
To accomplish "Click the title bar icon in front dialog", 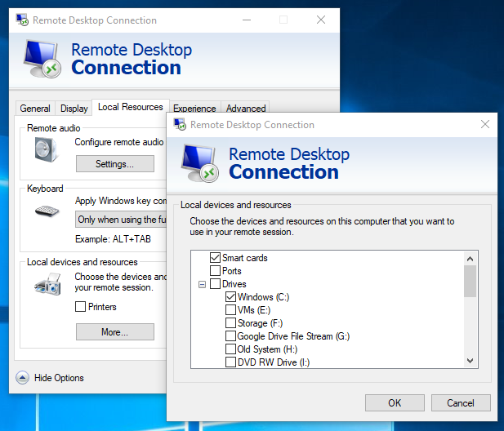I will tap(180, 124).
